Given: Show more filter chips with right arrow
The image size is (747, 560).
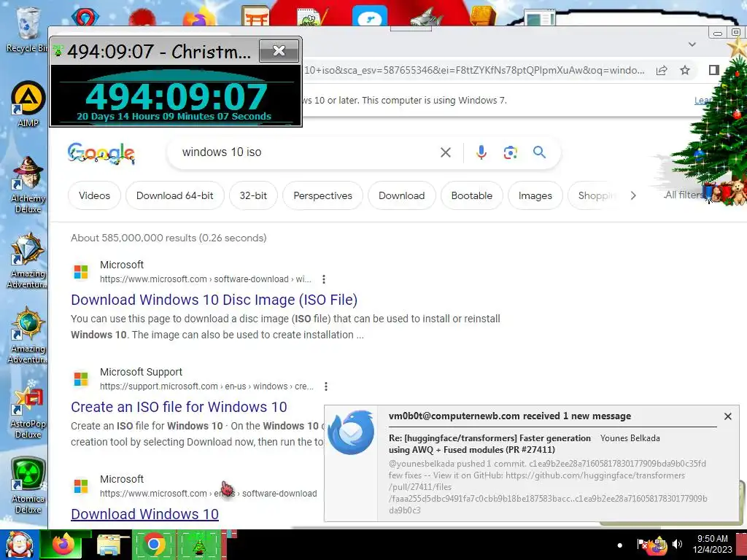Looking at the screenshot, I should pos(633,195).
